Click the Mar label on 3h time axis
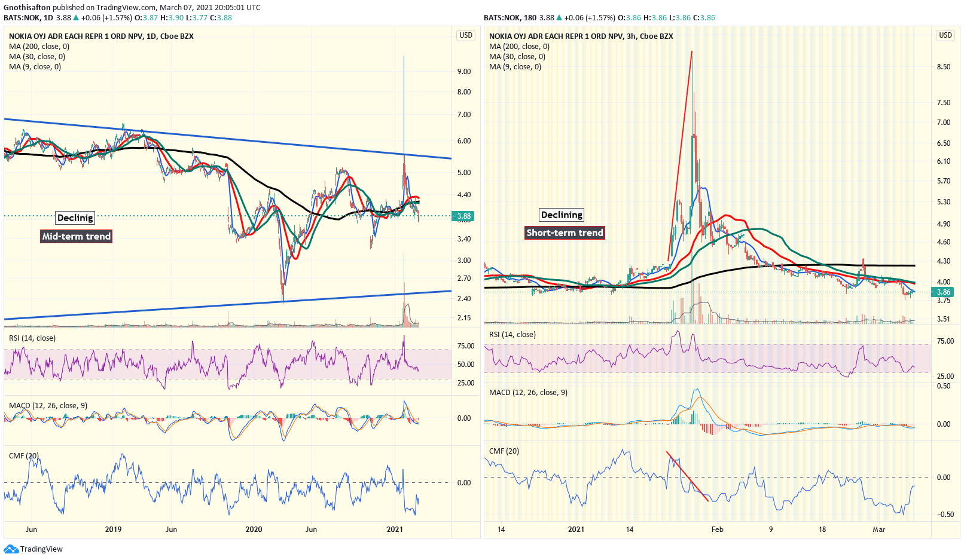Screen dimensions: 964x560 coord(878,530)
